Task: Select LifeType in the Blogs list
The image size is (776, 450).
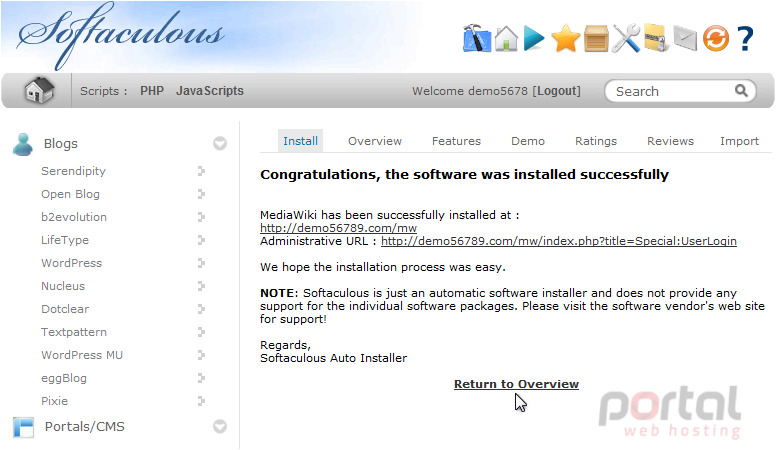Action: click(x=65, y=240)
